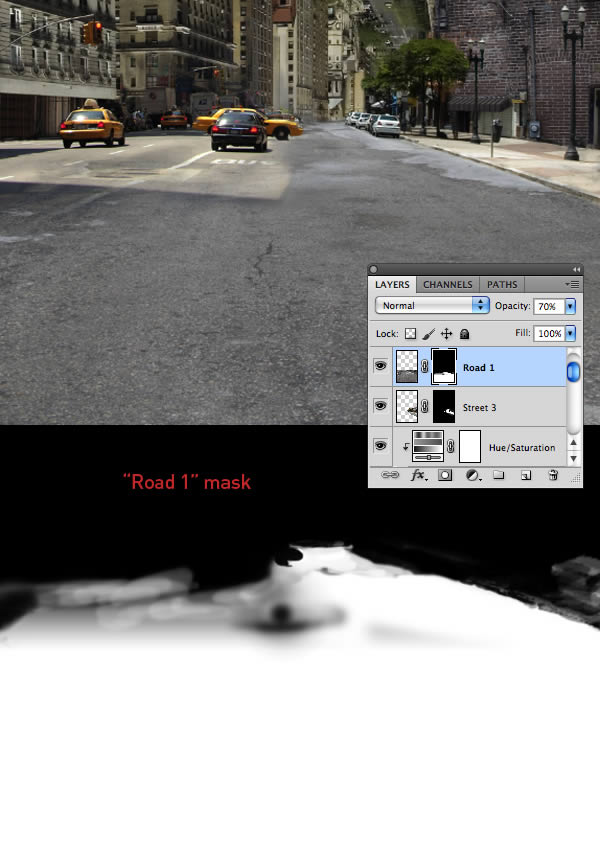Hide the Street 3 layer
Screen dimensions: 600x850
380,406
